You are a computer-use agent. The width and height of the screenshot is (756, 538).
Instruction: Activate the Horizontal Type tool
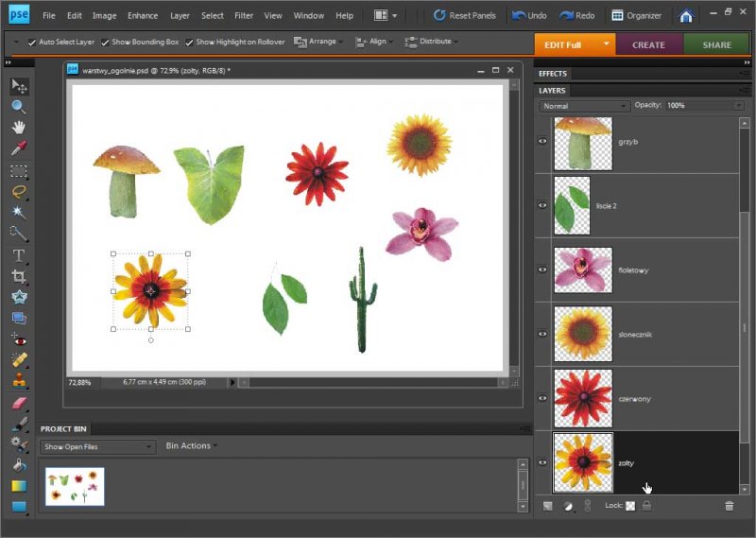(x=18, y=255)
